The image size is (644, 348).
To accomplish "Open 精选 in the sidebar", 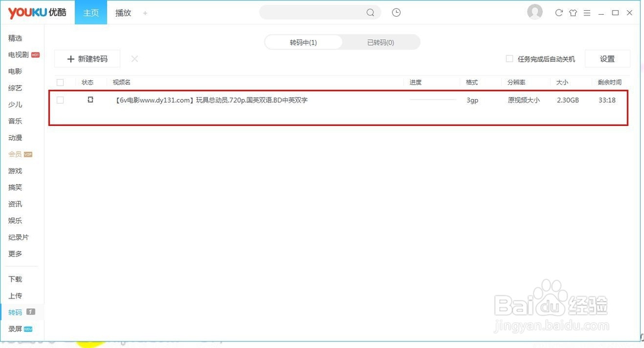I will [15, 38].
